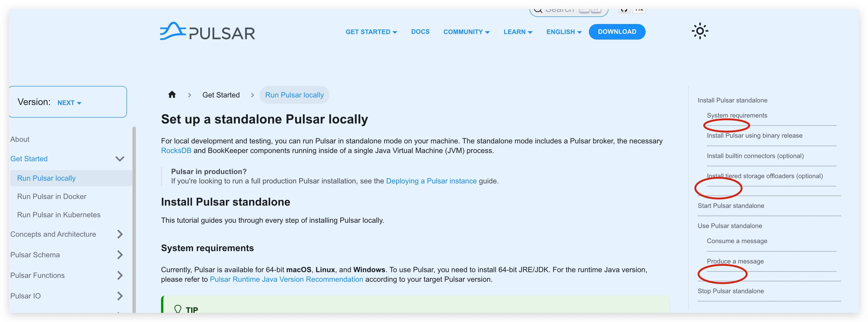Collapse the Get Started sidebar section
Screen dimensions: 868x322
click(x=120, y=158)
